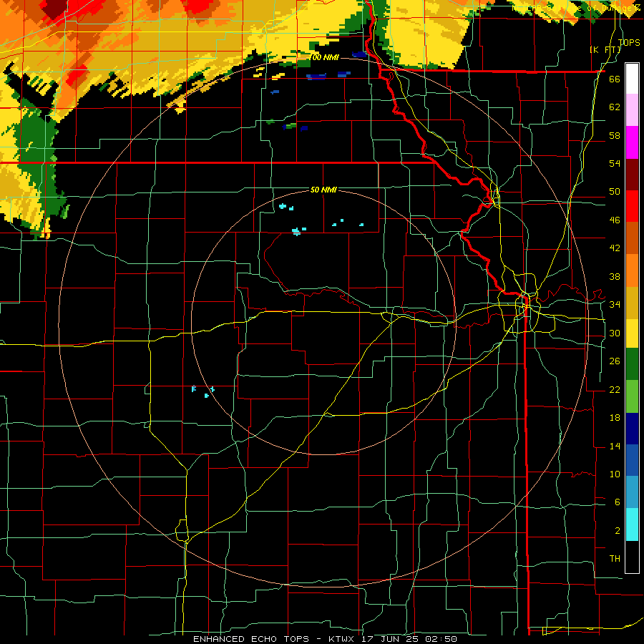The image size is (644, 644).
Task: Select the dark green legend swatch
Action: coord(632,364)
